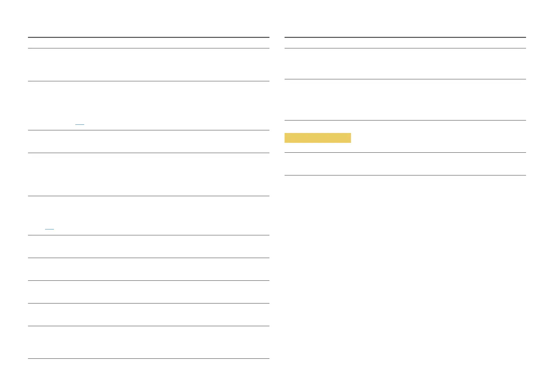Click the lower blue underlined link in left table
The width and height of the screenshot is (554, 392).
49,228
